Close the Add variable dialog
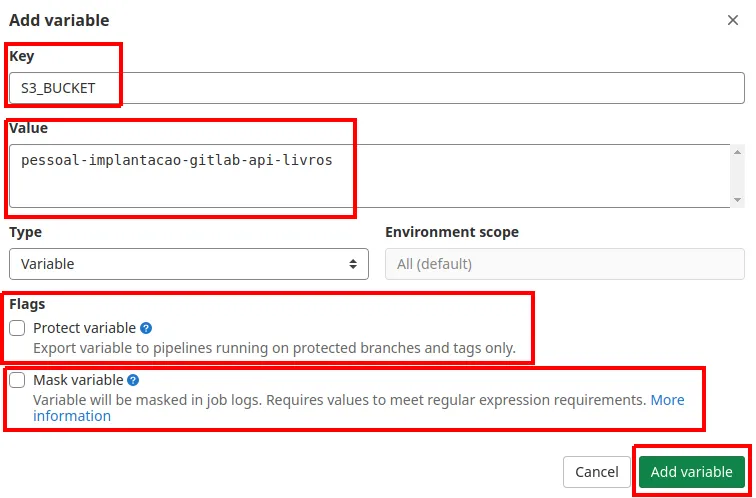Screen dimensions: 756x498 732,20
